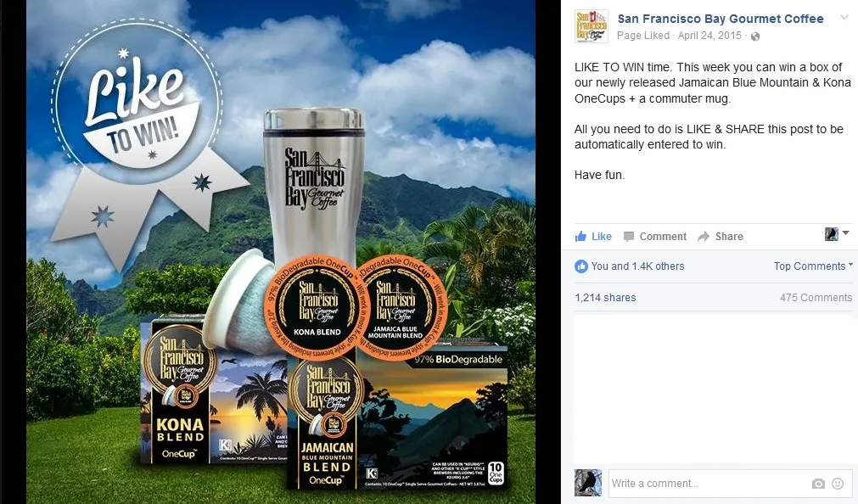Show who liked: You and 1.4K others
Screen dimensions: 858x504
pos(637,266)
